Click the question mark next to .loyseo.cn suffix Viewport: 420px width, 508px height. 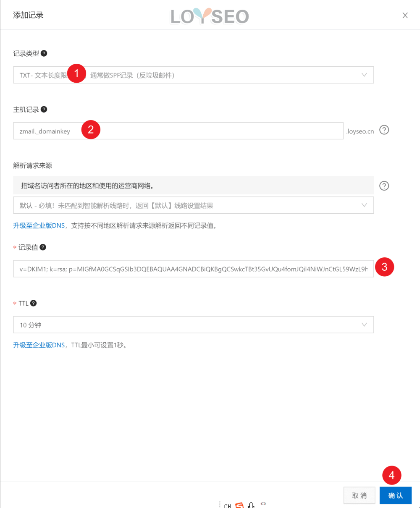tap(384, 130)
